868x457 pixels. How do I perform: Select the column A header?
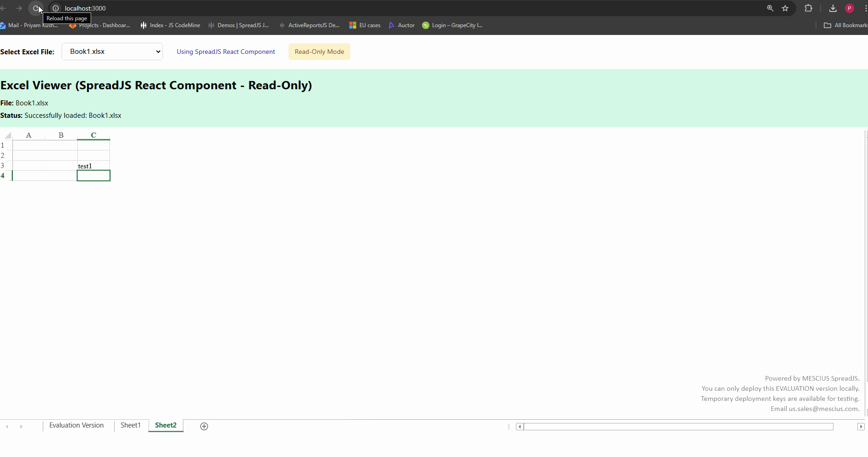(29, 135)
